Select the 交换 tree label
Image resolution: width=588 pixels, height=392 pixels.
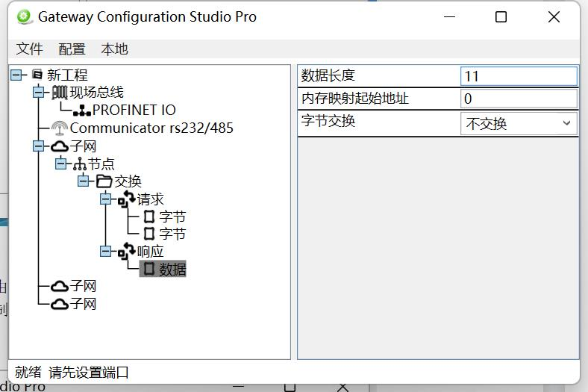click(128, 181)
